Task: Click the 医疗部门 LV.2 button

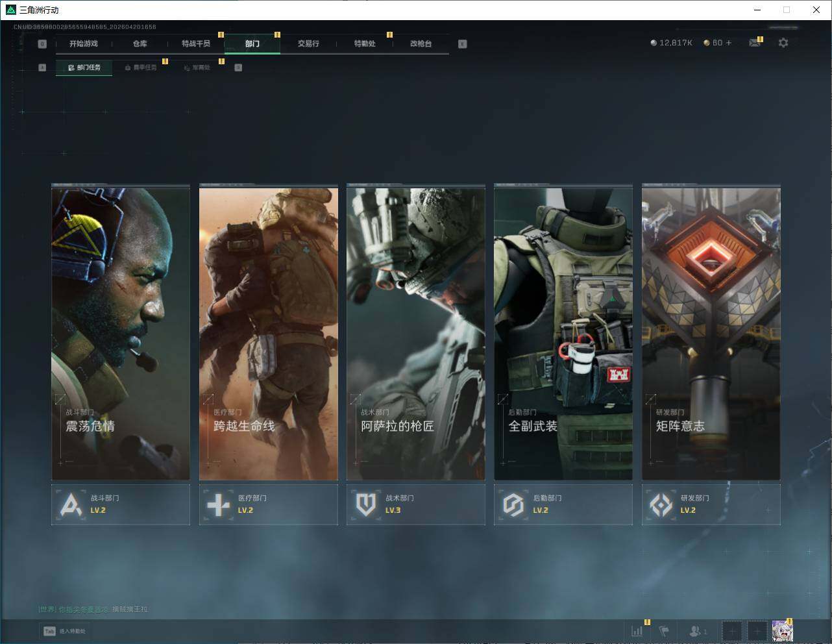Action: [268, 504]
